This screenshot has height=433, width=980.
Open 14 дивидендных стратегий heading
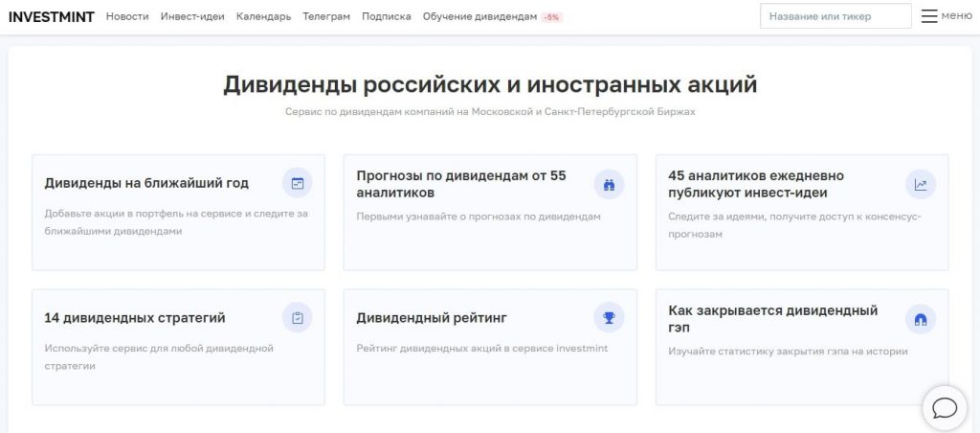tap(135, 318)
